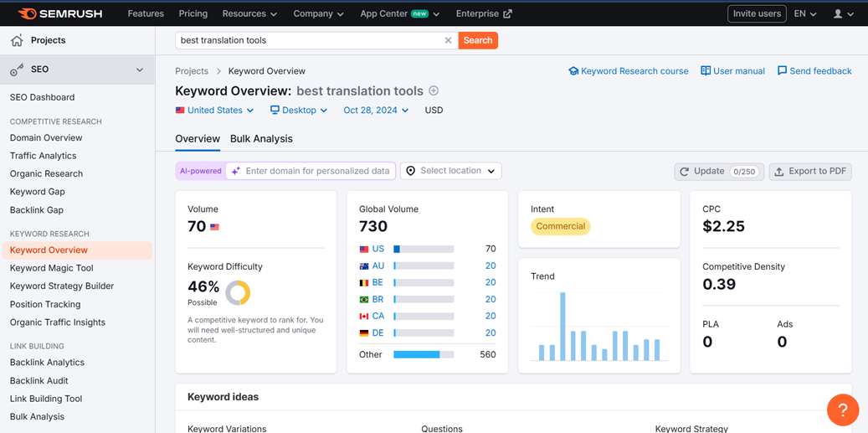Change the Desktop device dropdown

point(299,111)
